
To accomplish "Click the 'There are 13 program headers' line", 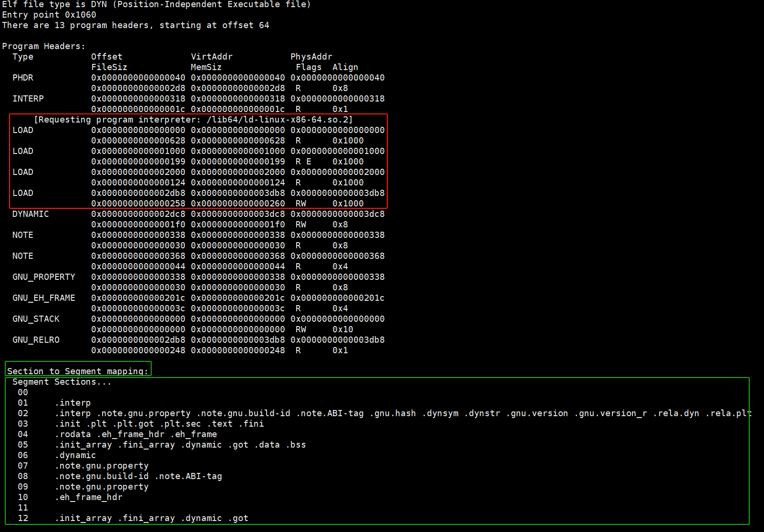I will point(135,25).
